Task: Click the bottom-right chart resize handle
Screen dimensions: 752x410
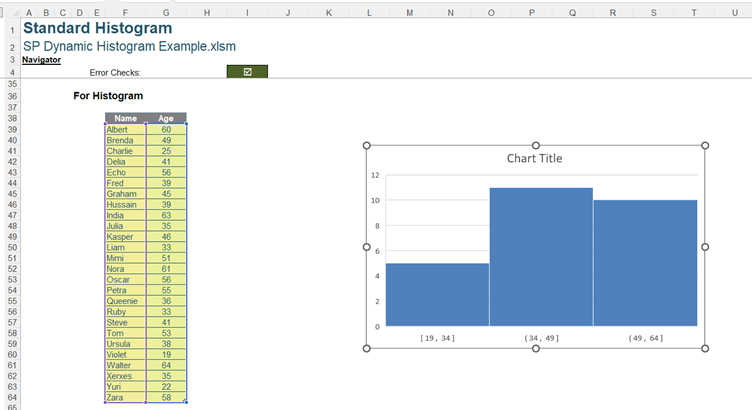Action: tap(706, 348)
